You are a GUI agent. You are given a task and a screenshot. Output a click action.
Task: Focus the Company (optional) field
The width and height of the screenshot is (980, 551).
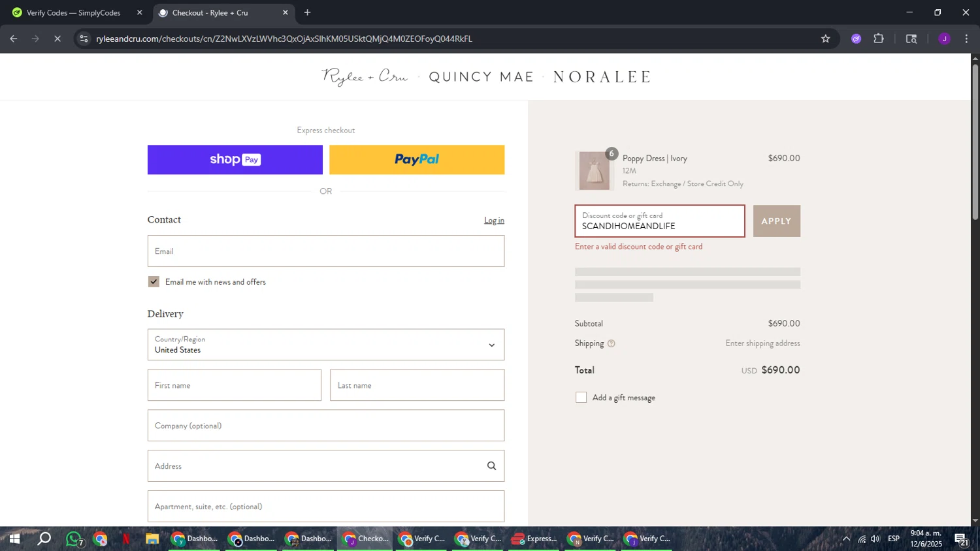[326, 426]
